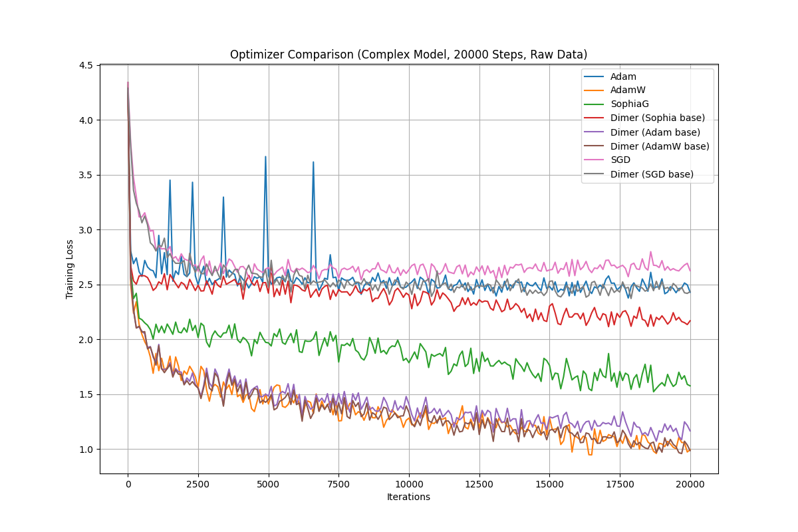Click the 'Training Loss' y-axis label
The height and width of the screenshot is (532, 798).
(x=70, y=269)
